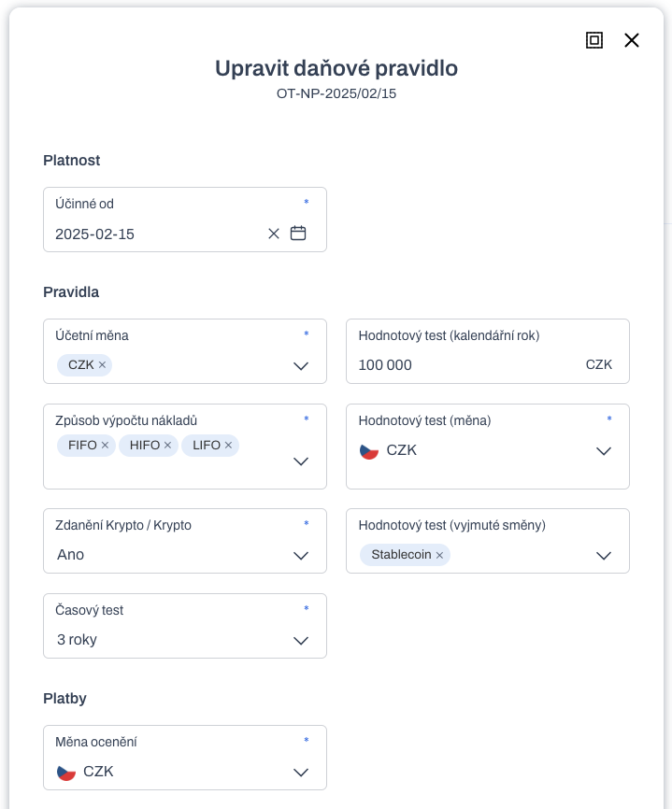Screen dimensions: 672x809
Task: Click the 2025-02-15 date input
Action: pos(157,234)
